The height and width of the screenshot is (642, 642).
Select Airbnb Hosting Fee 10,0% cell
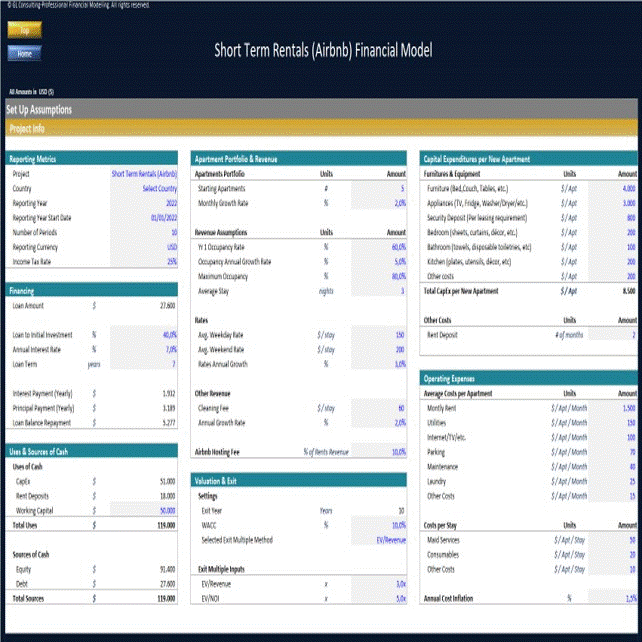(x=379, y=452)
